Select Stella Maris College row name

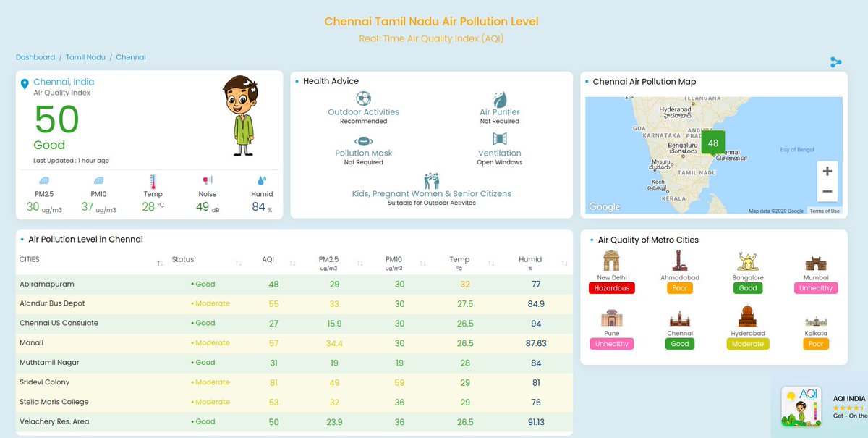coord(54,402)
